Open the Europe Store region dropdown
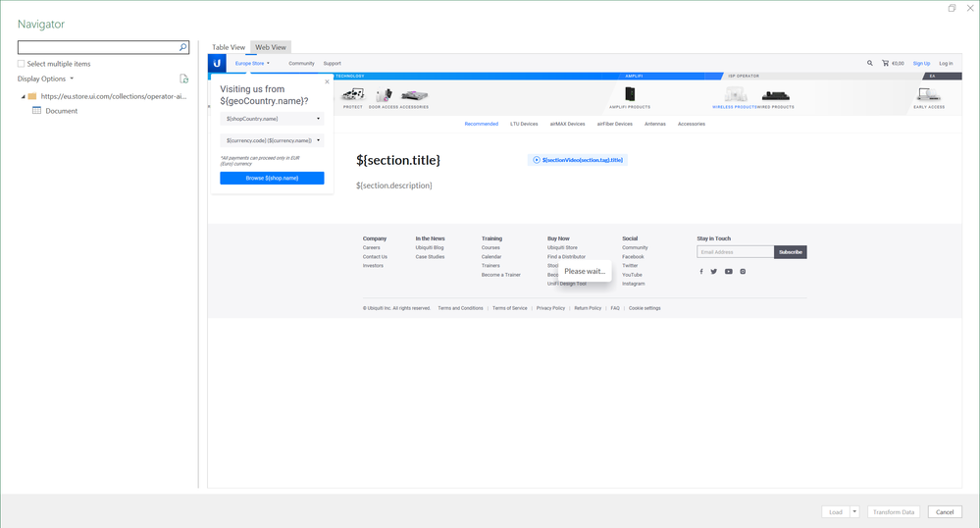 coord(252,63)
